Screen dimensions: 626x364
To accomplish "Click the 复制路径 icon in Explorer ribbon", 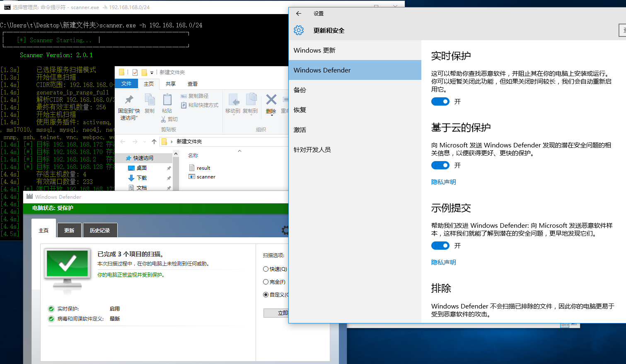I will tap(184, 96).
